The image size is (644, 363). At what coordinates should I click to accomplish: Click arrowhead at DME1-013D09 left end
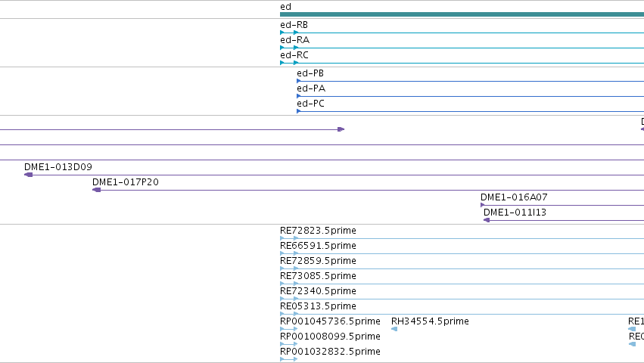pyautogui.click(x=28, y=175)
